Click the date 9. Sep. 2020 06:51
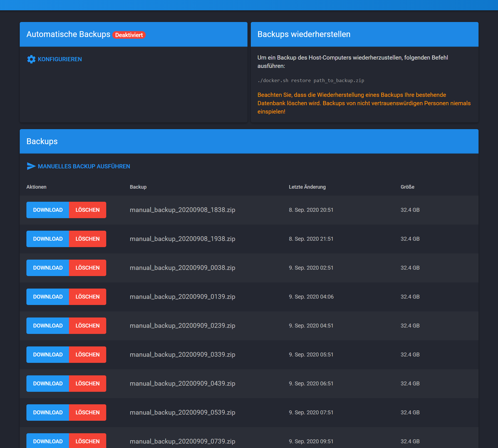Viewport: 498px width, 448px height. coord(311,383)
